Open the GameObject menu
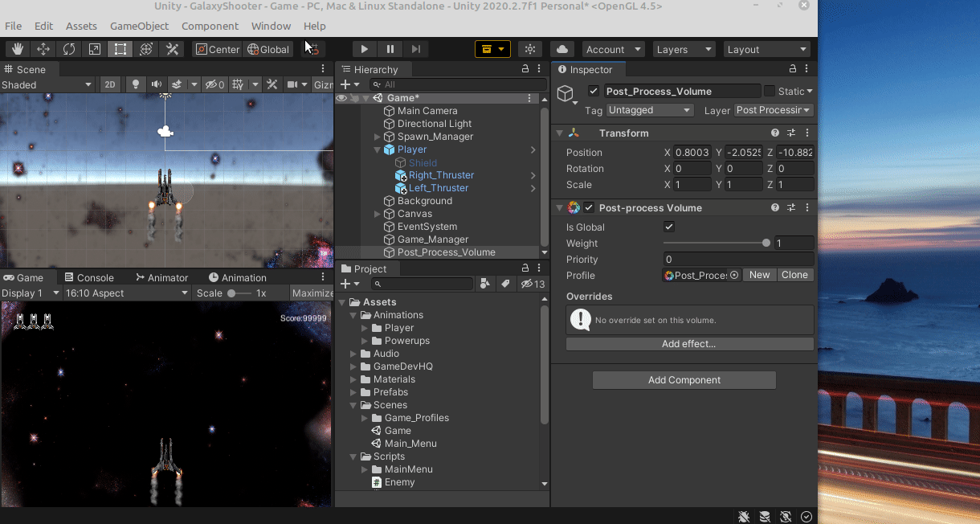This screenshot has height=524, width=980. (140, 26)
